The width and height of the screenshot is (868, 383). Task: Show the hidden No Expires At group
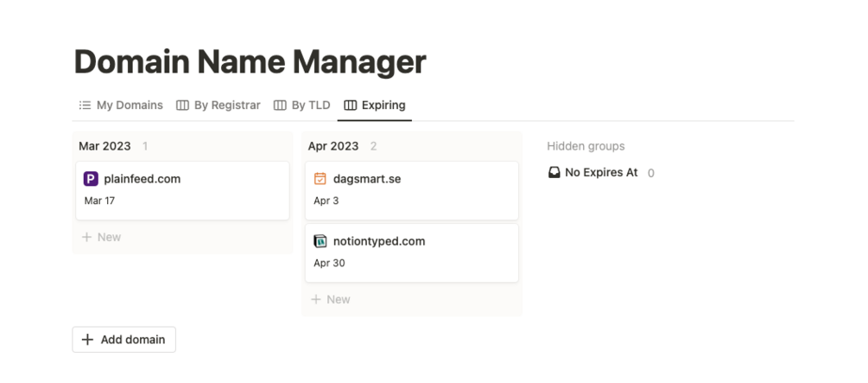click(x=601, y=173)
